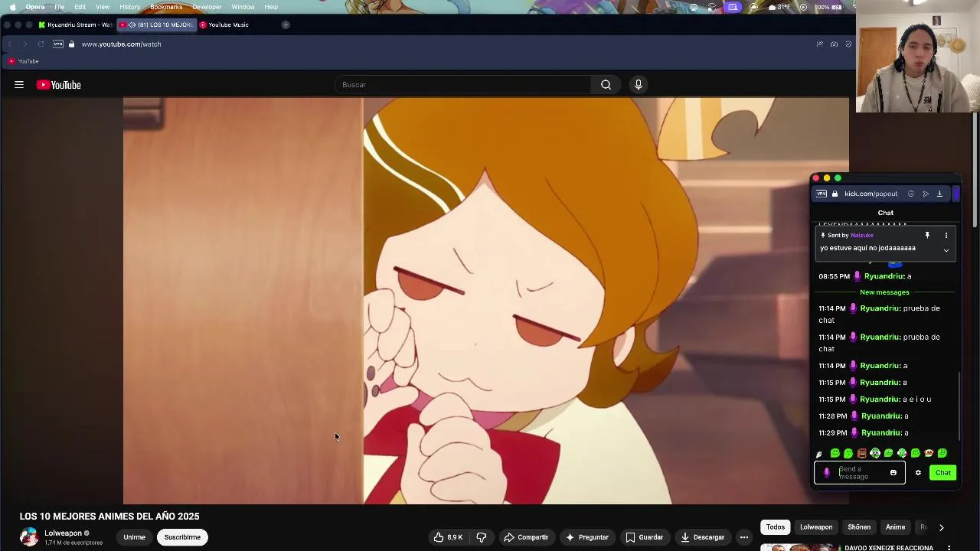
Task: Open chat settings gear icon
Action: tap(918, 473)
